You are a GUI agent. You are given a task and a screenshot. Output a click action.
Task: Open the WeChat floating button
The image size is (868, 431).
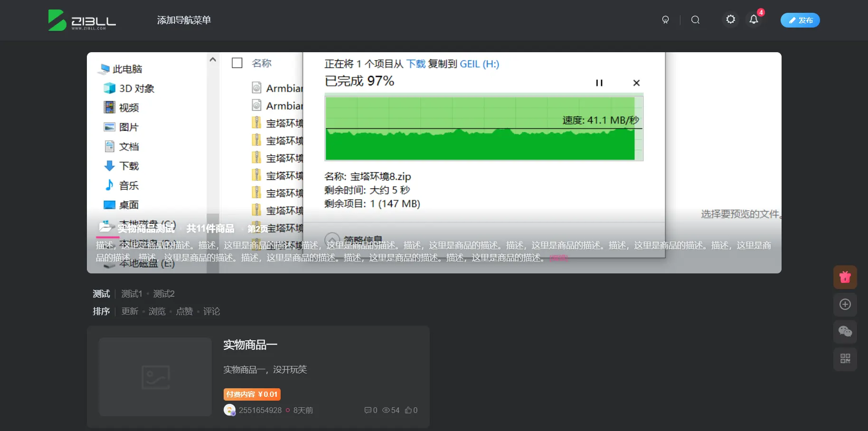point(845,331)
